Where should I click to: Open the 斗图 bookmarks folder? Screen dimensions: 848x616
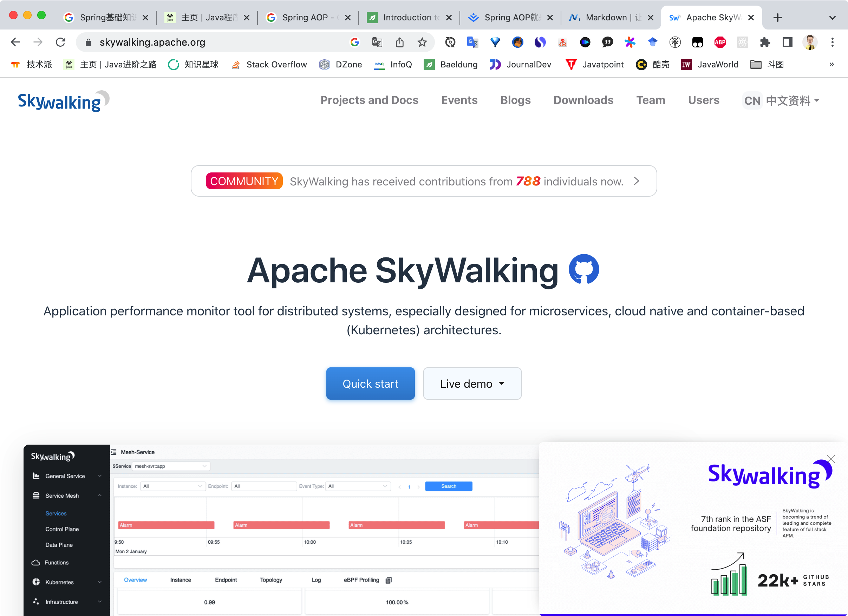(x=767, y=64)
